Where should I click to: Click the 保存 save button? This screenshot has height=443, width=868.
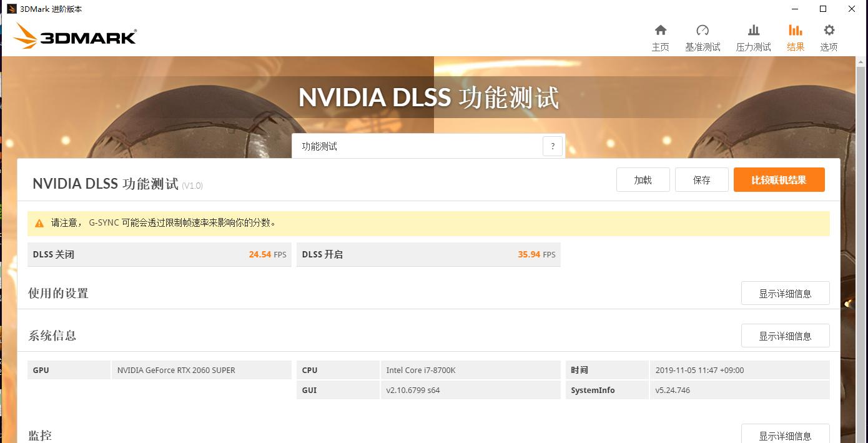(x=701, y=179)
